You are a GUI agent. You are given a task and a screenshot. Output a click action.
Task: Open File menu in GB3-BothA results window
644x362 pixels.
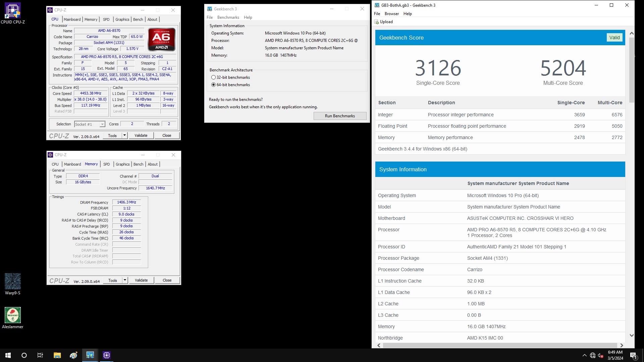[377, 14]
